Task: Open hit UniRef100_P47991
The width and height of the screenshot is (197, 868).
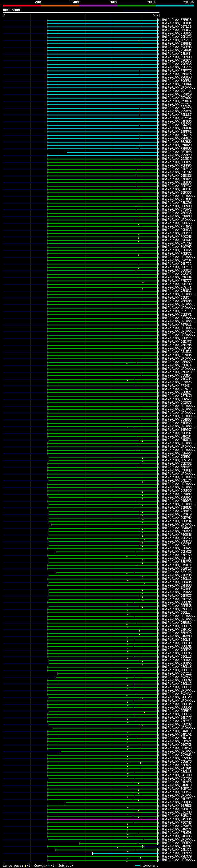Action: pos(176,768)
